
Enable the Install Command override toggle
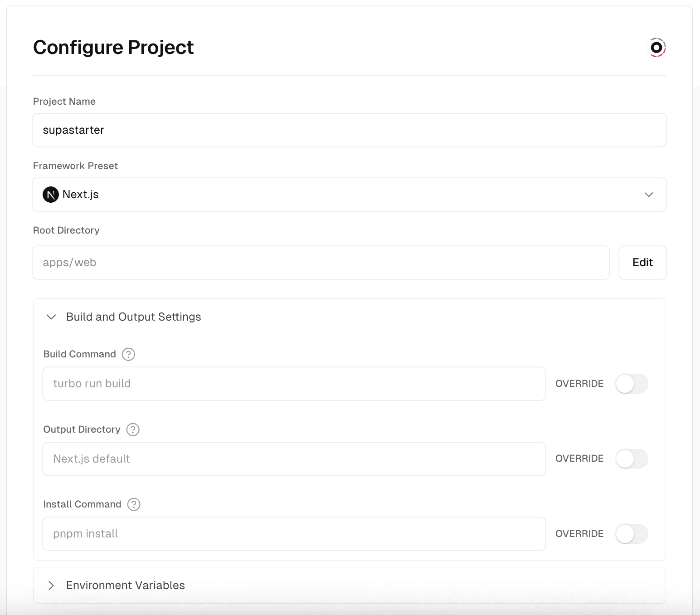click(x=632, y=534)
